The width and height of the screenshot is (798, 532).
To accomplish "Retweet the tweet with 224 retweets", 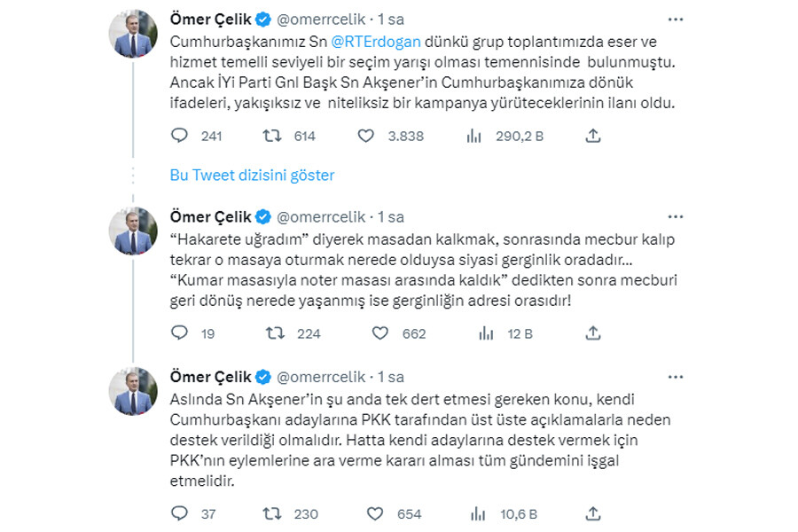I will 276,333.
